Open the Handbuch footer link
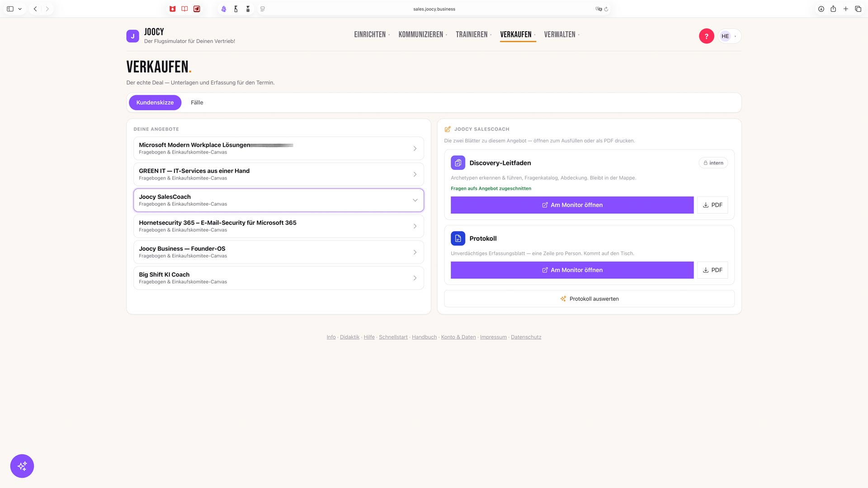This screenshot has width=868, height=488. [x=424, y=337]
